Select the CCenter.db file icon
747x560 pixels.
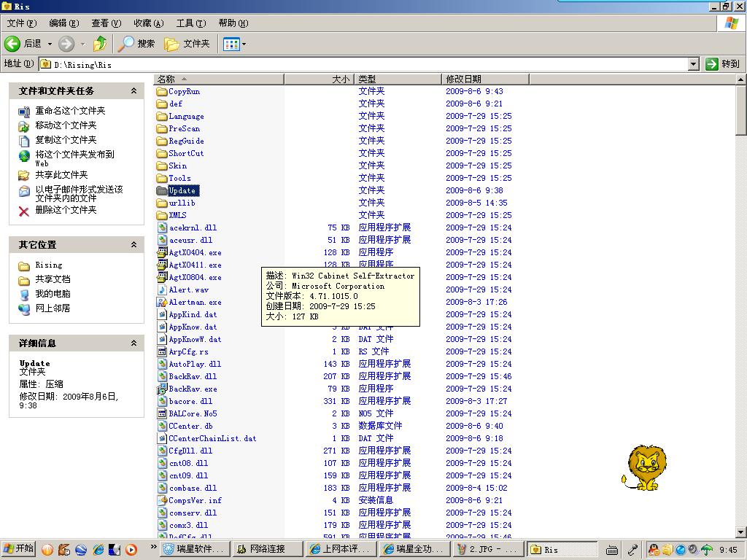[163, 426]
